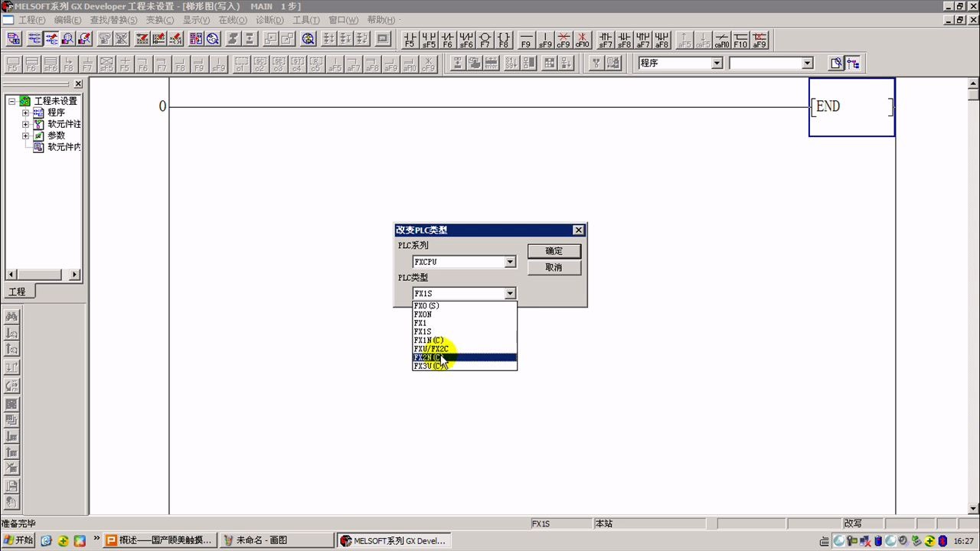Click the project tree toggle icon right of dropdowns
Viewport: 980px width, 551px height.
tap(853, 64)
